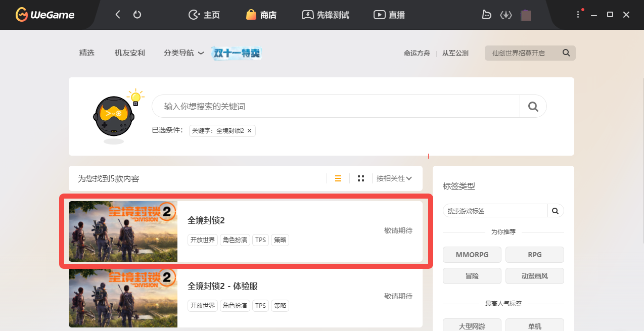
Task: Switch to grid view layout
Action: pos(361,178)
